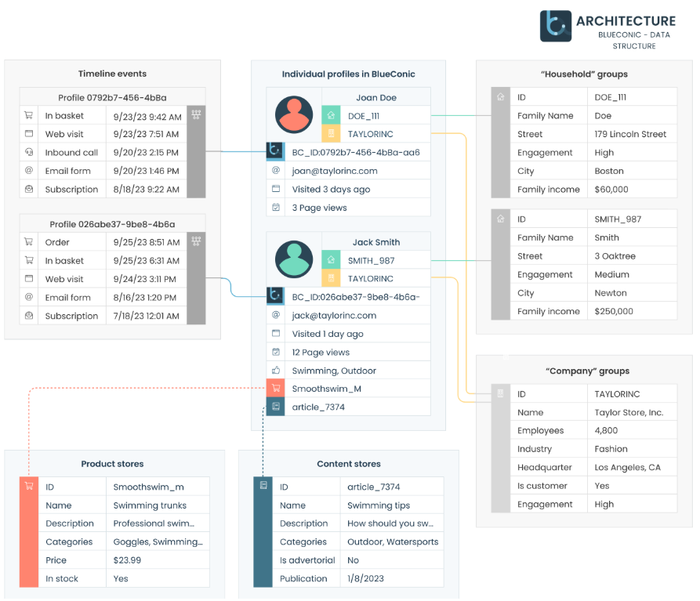Click the cart icon beside Order 9/25/23
Screen dimensions: 700x601
pyautogui.click(x=28, y=241)
